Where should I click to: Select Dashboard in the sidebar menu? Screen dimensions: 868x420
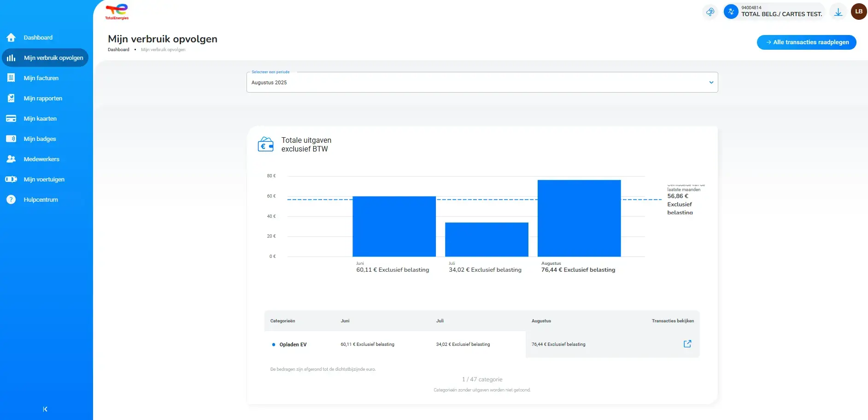38,37
